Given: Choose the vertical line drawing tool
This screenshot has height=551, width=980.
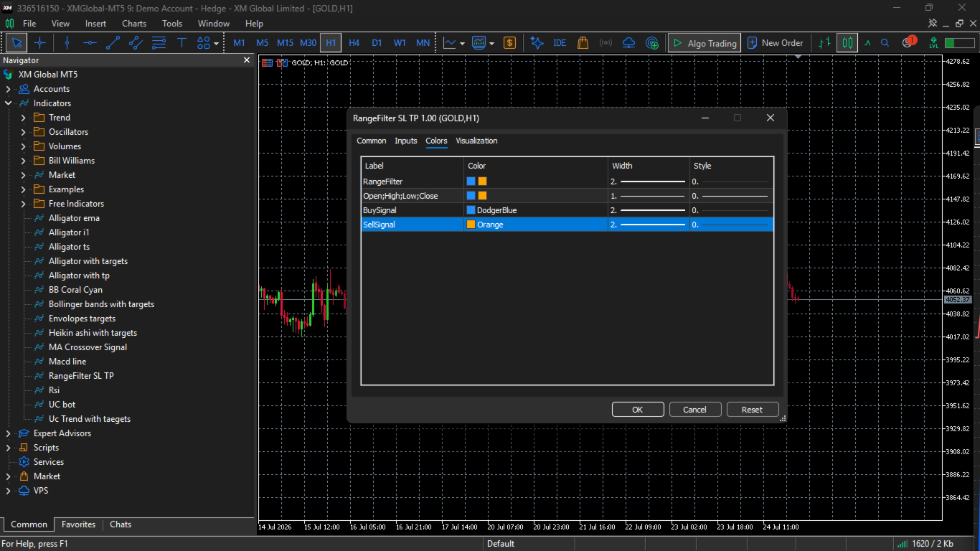Looking at the screenshot, I should [x=67, y=43].
